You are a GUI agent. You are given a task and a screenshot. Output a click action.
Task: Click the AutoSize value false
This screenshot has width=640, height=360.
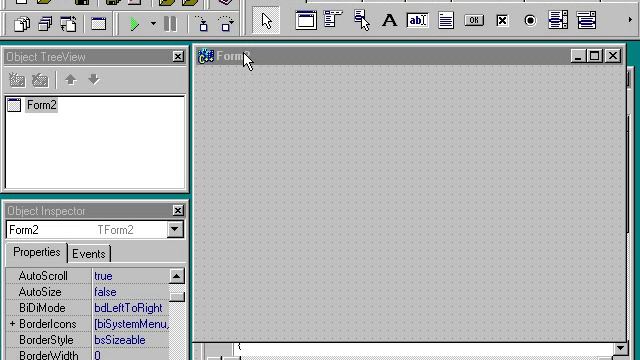click(x=105, y=292)
